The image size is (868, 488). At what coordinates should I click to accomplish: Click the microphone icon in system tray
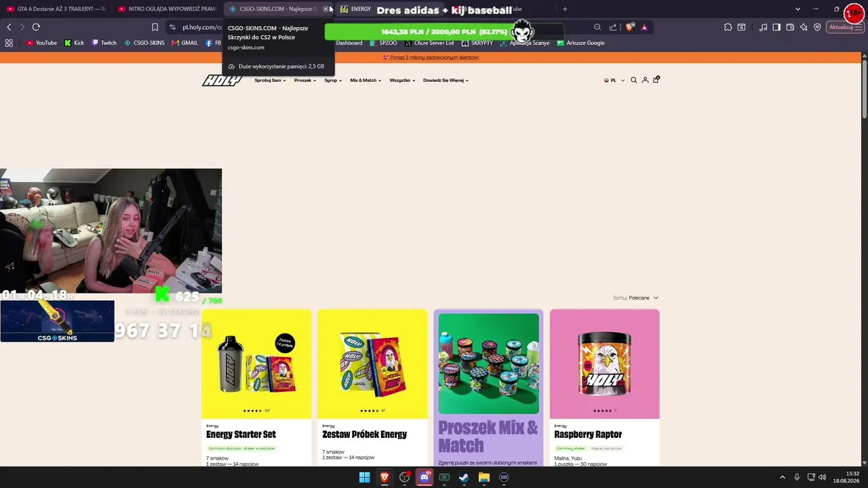pos(797,477)
